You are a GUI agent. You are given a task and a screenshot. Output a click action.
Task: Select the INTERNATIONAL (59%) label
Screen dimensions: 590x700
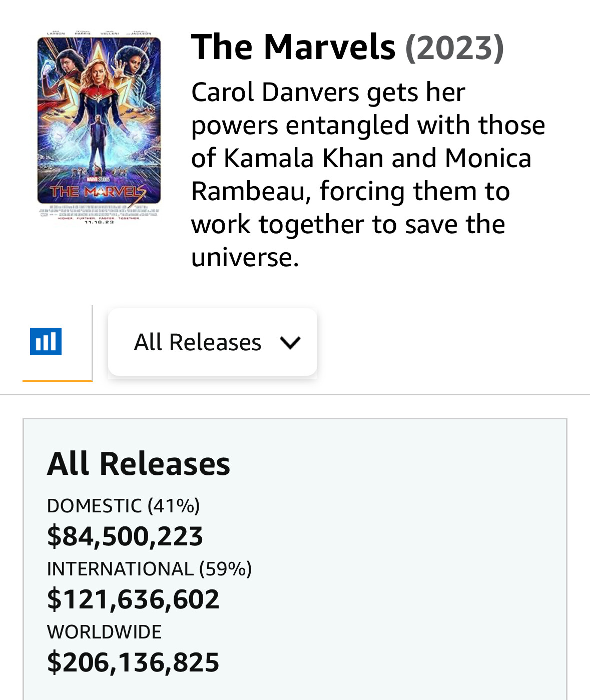click(149, 569)
